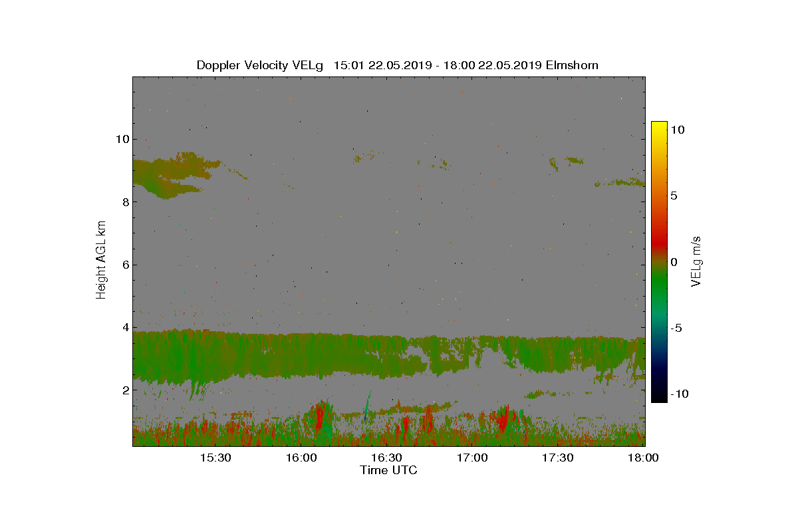The height and width of the screenshot is (532, 798).
Task: Click the 'Elmshorn' station name in title
Action: pos(571,65)
